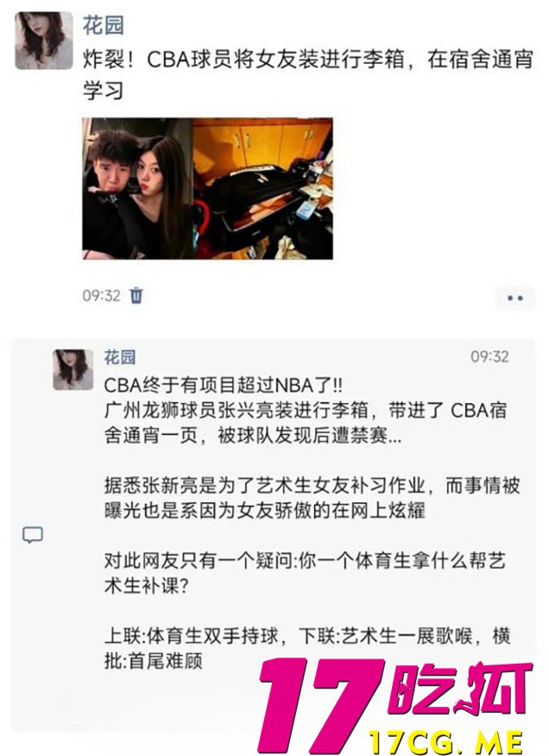Click the 09:32 timestamp in the comment
This screenshot has width=549, height=756.
point(489,356)
